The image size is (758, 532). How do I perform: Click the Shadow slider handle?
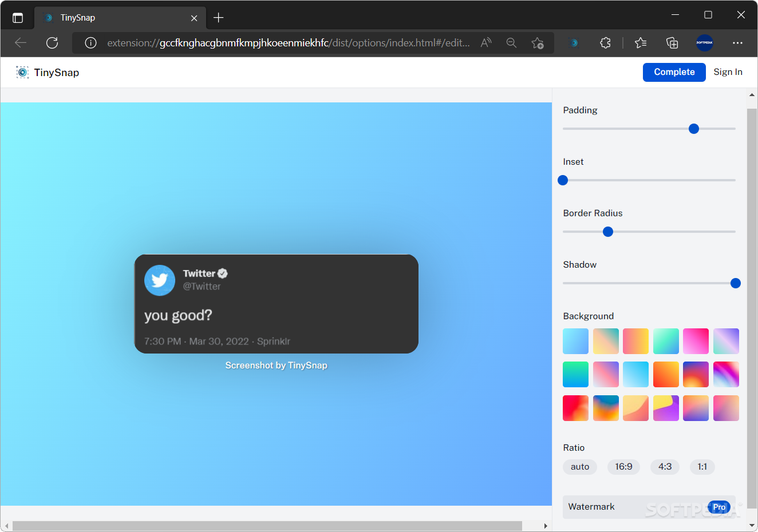(736, 283)
